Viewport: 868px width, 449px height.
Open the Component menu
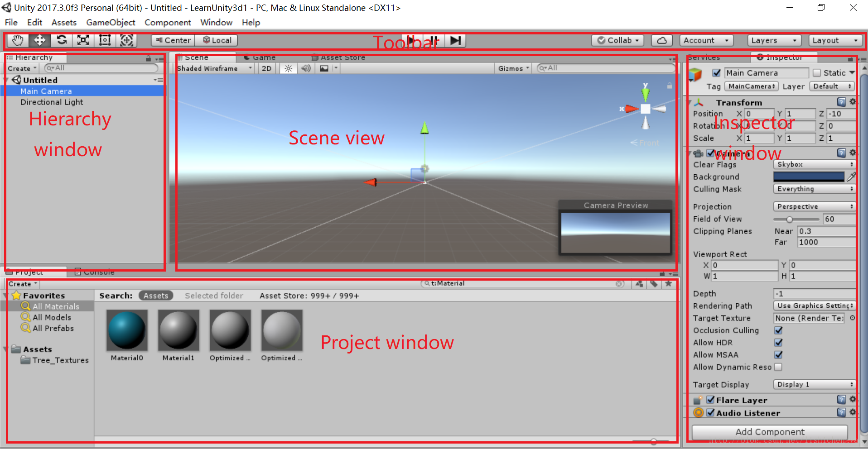click(x=168, y=22)
